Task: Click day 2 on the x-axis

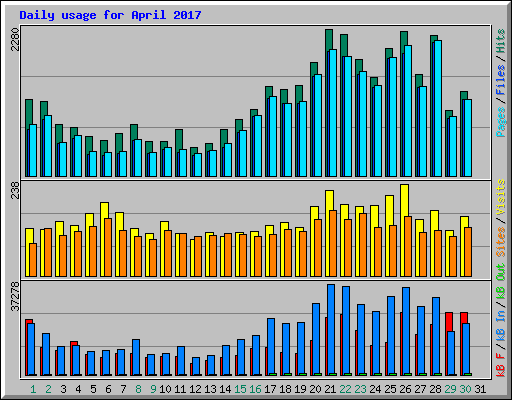Action: [48, 389]
